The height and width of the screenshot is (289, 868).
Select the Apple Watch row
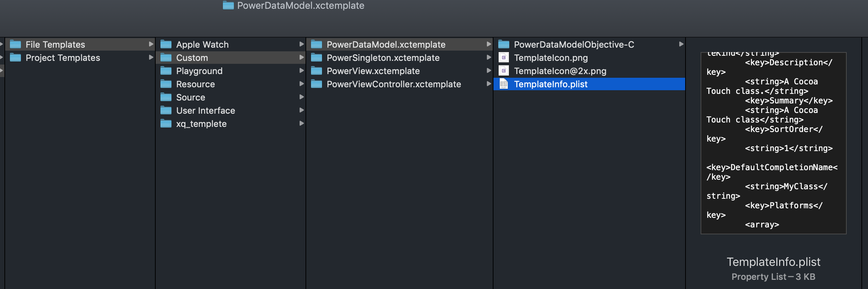(231, 44)
